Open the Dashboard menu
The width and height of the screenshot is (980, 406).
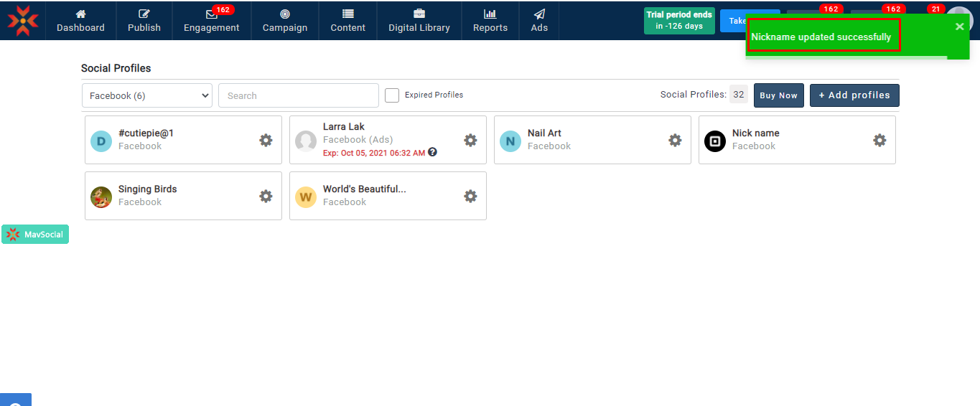pos(80,21)
